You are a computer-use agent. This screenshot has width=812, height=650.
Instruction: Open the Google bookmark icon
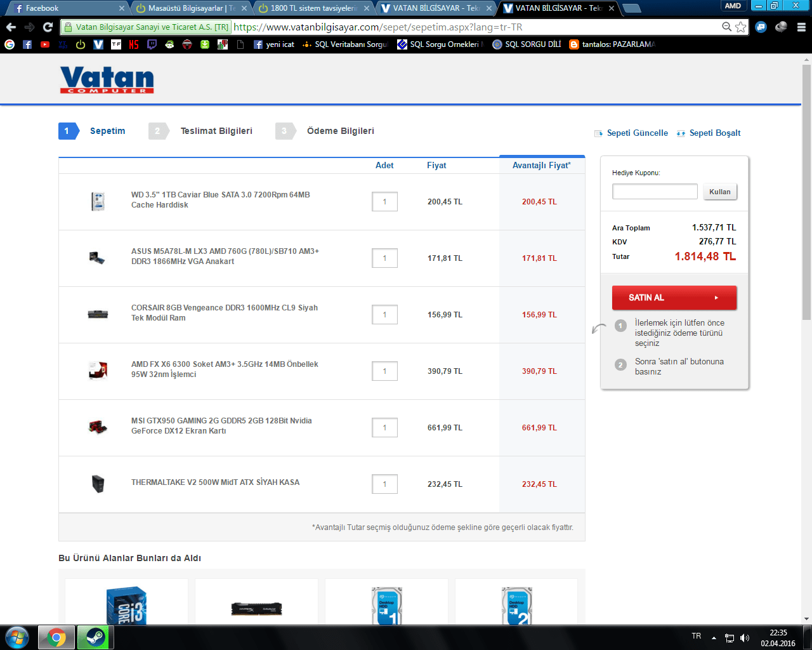10,44
